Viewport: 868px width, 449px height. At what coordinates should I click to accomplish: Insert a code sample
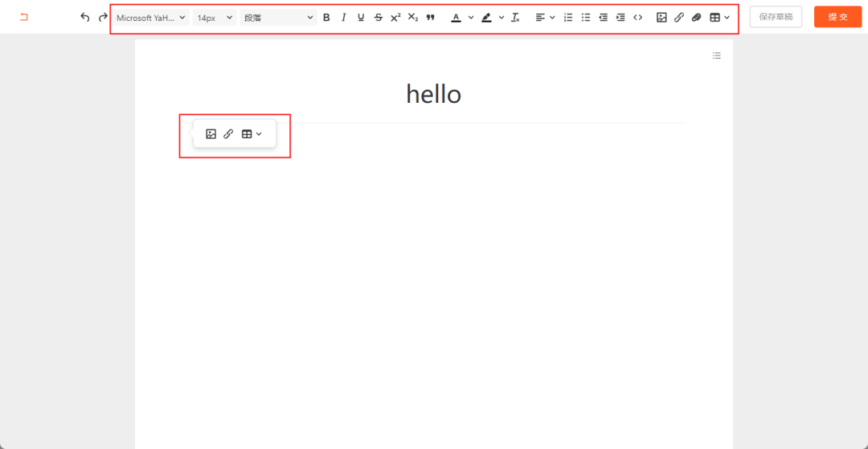pyautogui.click(x=637, y=18)
